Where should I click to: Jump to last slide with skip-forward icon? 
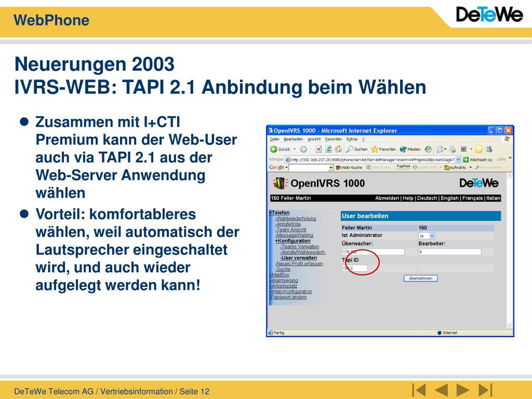[485, 390]
